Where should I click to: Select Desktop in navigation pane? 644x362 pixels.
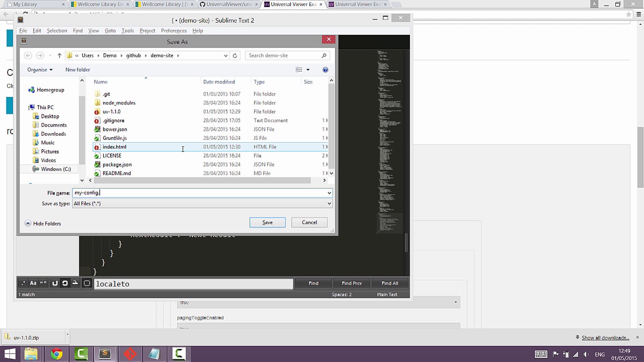click(x=50, y=116)
